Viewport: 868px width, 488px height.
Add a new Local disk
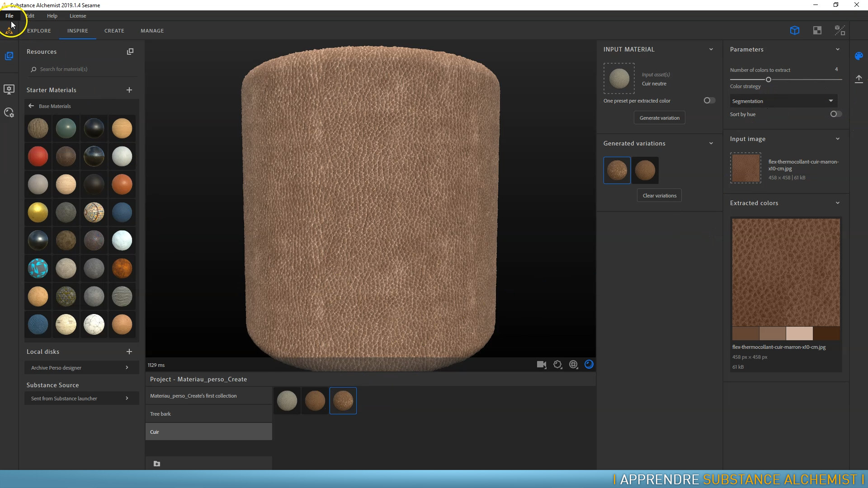(129, 352)
